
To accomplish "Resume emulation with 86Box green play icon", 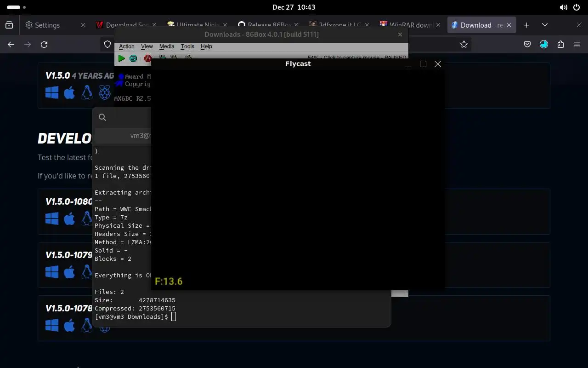I will point(121,58).
